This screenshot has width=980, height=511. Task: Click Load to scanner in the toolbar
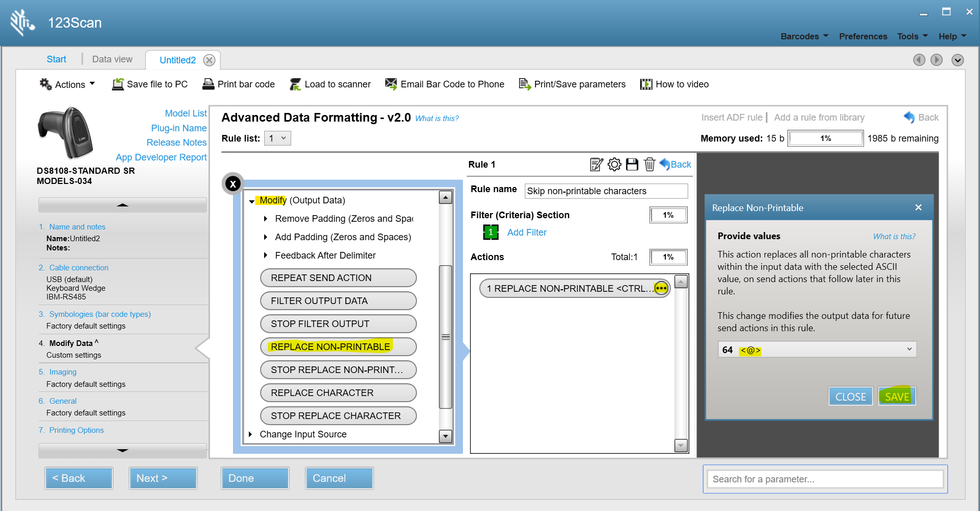pos(331,84)
